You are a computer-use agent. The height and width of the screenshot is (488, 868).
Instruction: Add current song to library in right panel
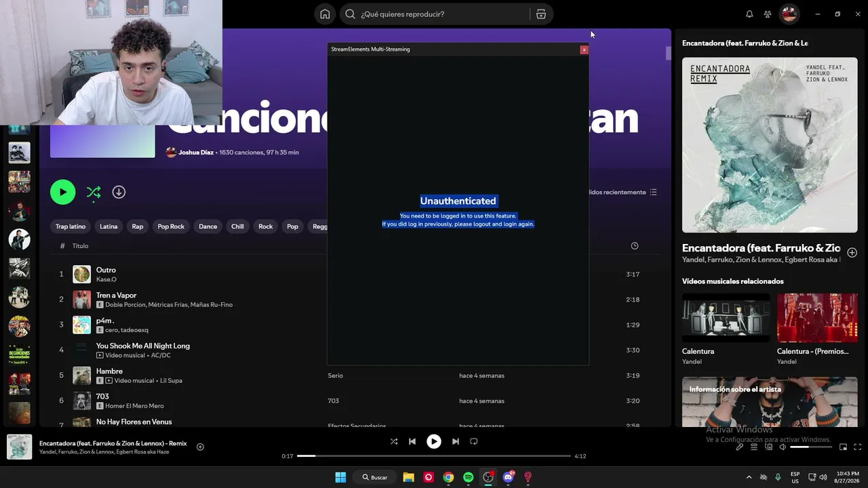point(852,253)
